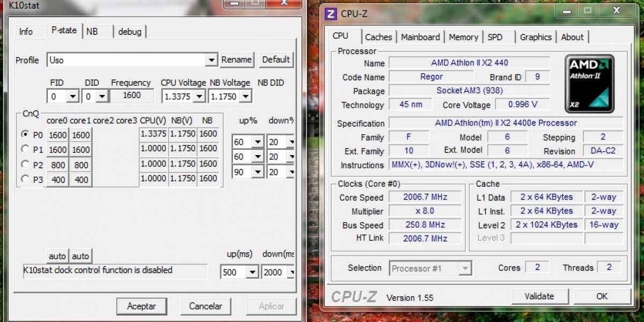Click the Revision value DA-C2
This screenshot has width=644, height=322.
603,151
